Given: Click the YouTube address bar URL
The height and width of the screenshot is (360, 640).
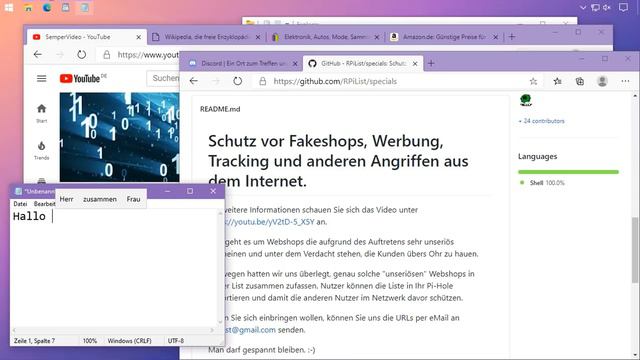Looking at the screenshot, I should (148, 55).
